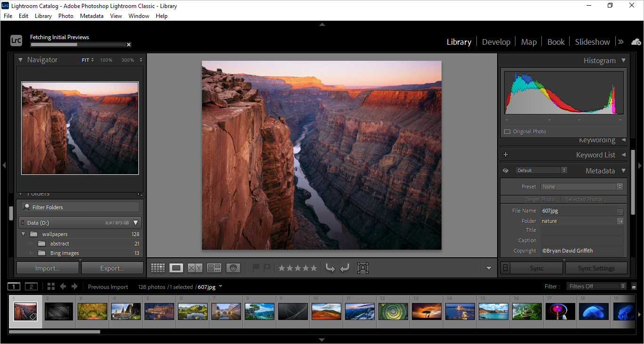This screenshot has height=344, width=644.
Task: Collapse the wallpapers folder
Action: [23, 234]
